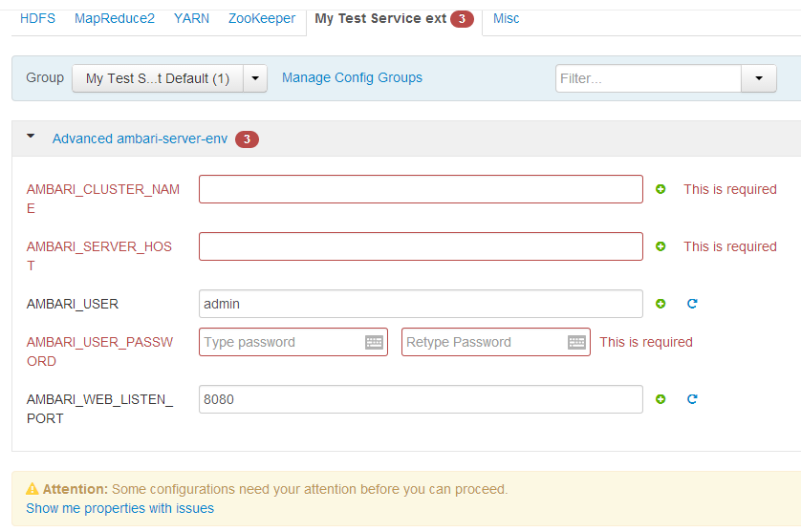Switch to the HDFS tab

pos(38,18)
